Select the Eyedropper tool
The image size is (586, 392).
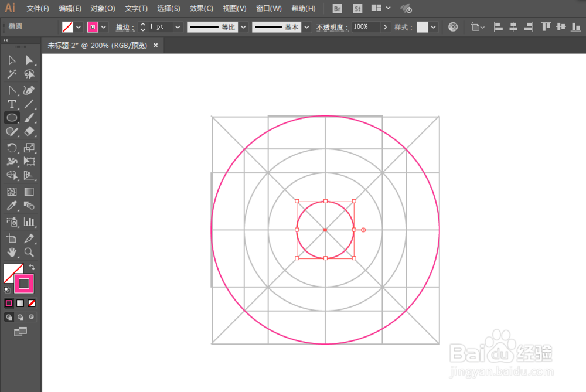13,206
